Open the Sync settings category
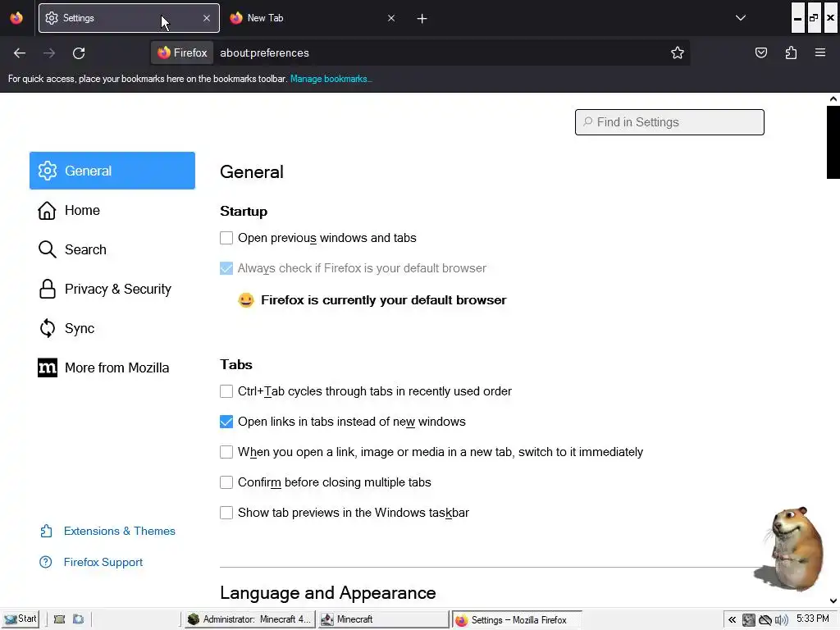This screenshot has width=840, height=630. point(112,328)
